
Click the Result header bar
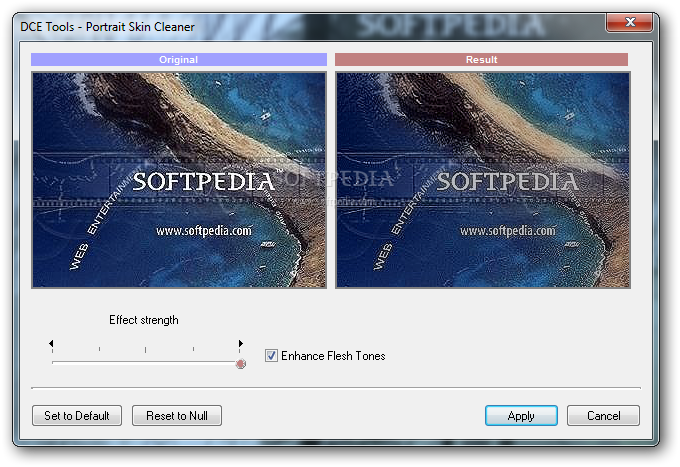tap(481, 59)
